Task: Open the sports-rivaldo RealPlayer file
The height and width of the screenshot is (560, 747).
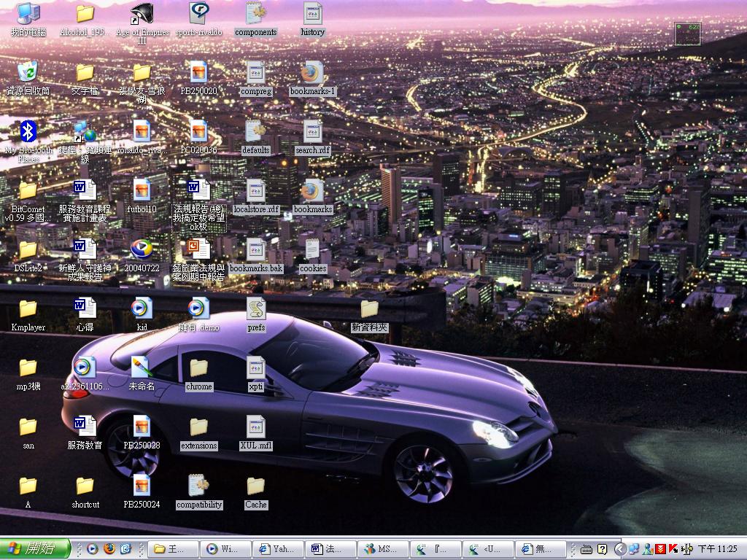Action: pos(198,15)
